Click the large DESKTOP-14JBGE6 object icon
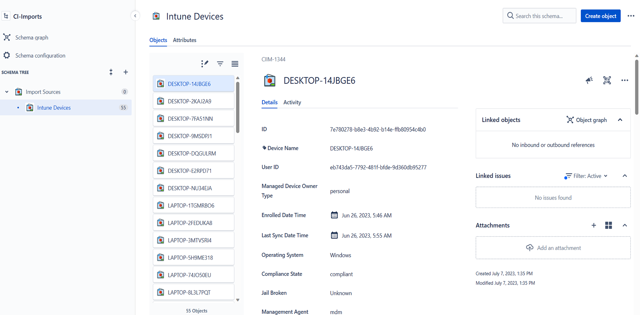 click(269, 80)
